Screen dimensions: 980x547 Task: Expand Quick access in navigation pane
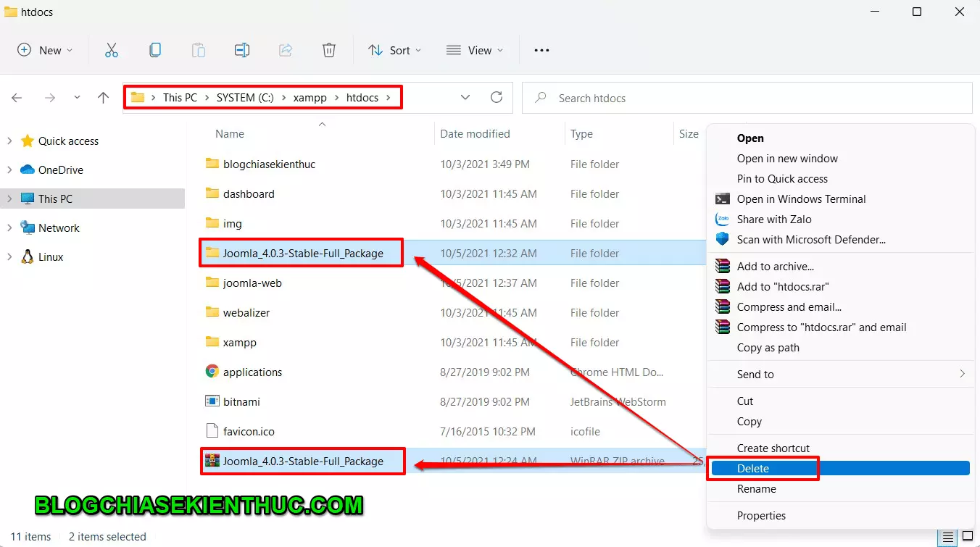9,141
